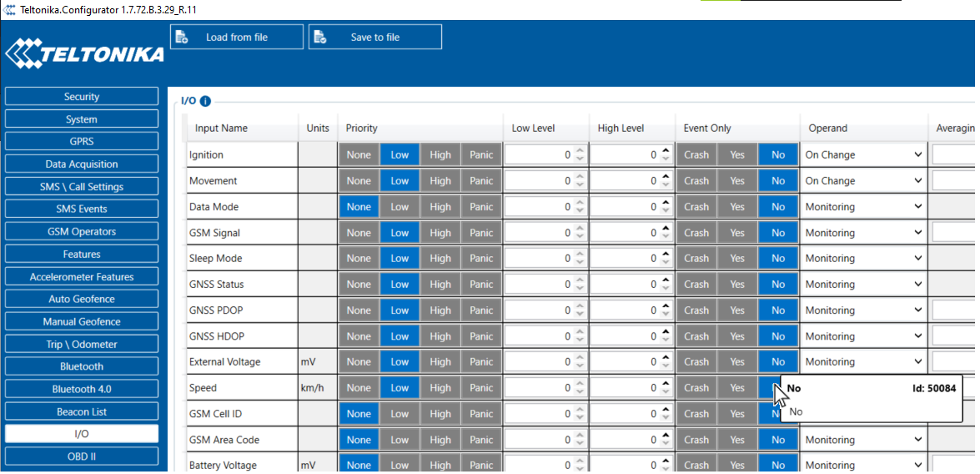
Task: Open the OBD II section
Action: point(82,456)
